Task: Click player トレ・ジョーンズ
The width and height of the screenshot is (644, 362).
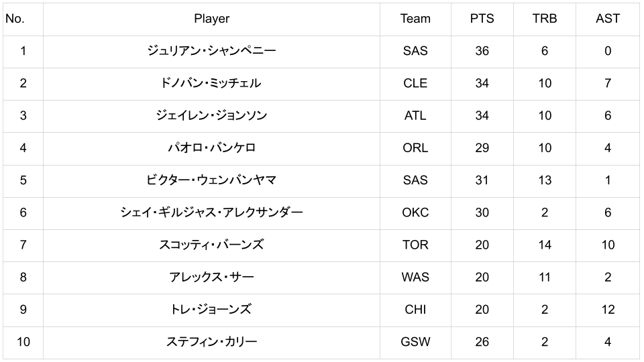Action: click(211, 310)
